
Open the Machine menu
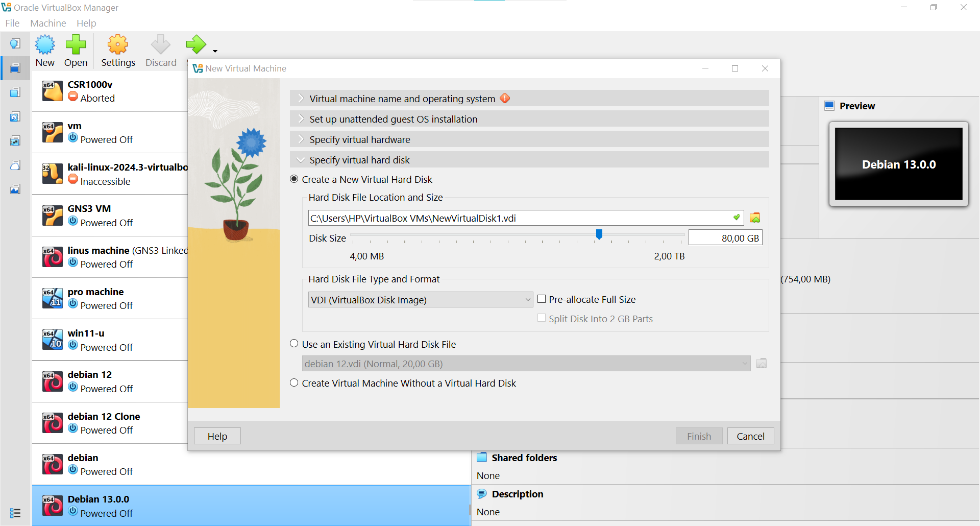pyautogui.click(x=48, y=23)
